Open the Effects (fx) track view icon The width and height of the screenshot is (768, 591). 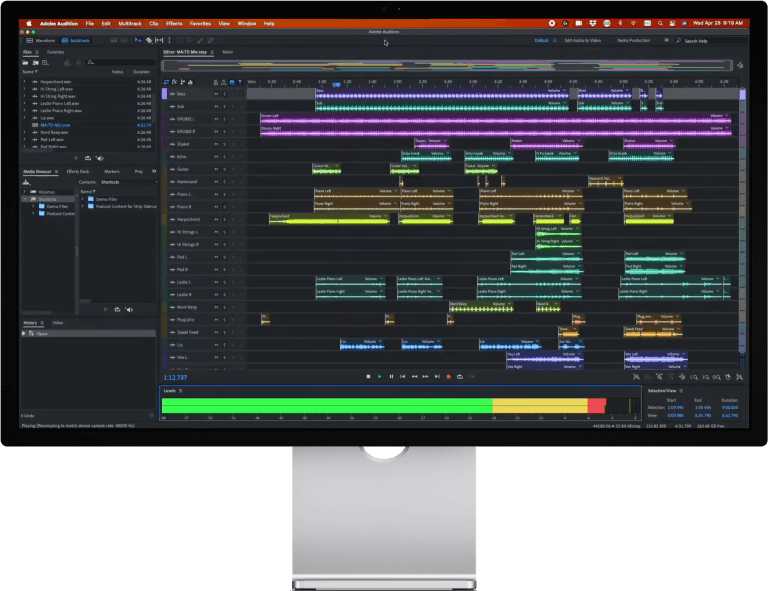coord(174,82)
